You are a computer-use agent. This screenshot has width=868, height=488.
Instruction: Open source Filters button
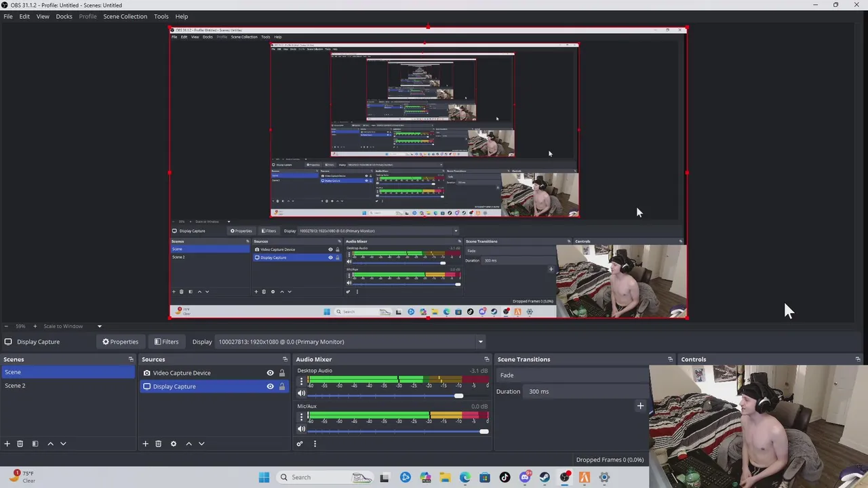(x=166, y=342)
